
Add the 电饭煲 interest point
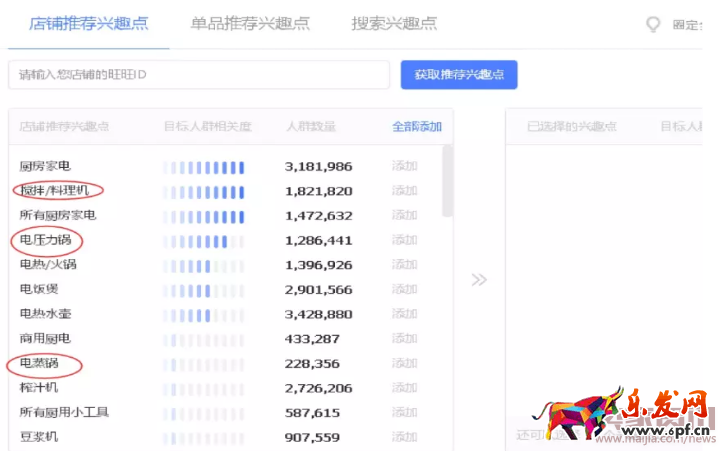404,289
